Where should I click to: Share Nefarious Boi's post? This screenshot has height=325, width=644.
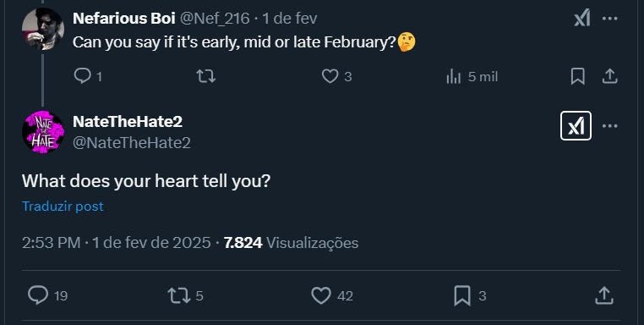(x=610, y=76)
